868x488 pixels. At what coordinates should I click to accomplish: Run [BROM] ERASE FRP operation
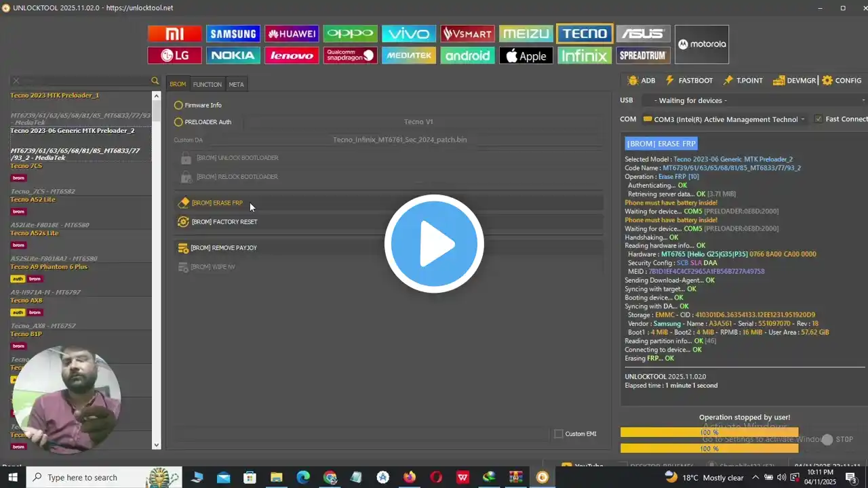pyautogui.click(x=389, y=203)
